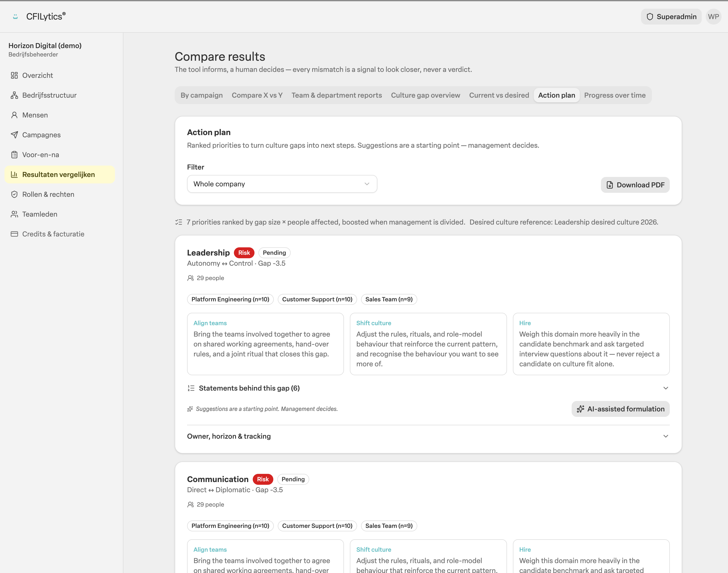Image resolution: width=728 pixels, height=573 pixels.
Task: Click the Superadmin badge button
Action: (671, 16)
